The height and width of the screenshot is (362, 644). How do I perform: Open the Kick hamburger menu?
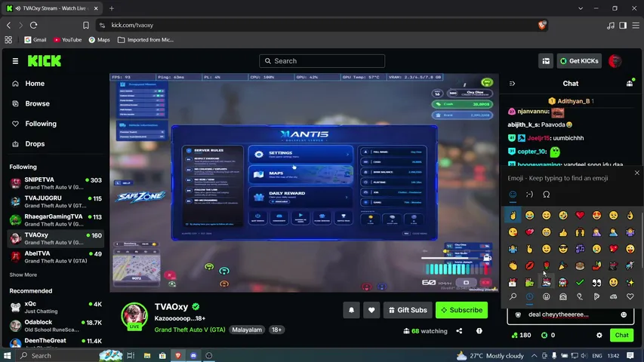click(15, 61)
